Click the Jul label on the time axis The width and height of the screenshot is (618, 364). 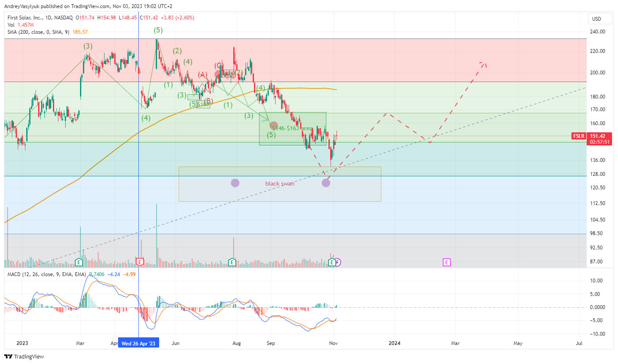[x=579, y=343]
